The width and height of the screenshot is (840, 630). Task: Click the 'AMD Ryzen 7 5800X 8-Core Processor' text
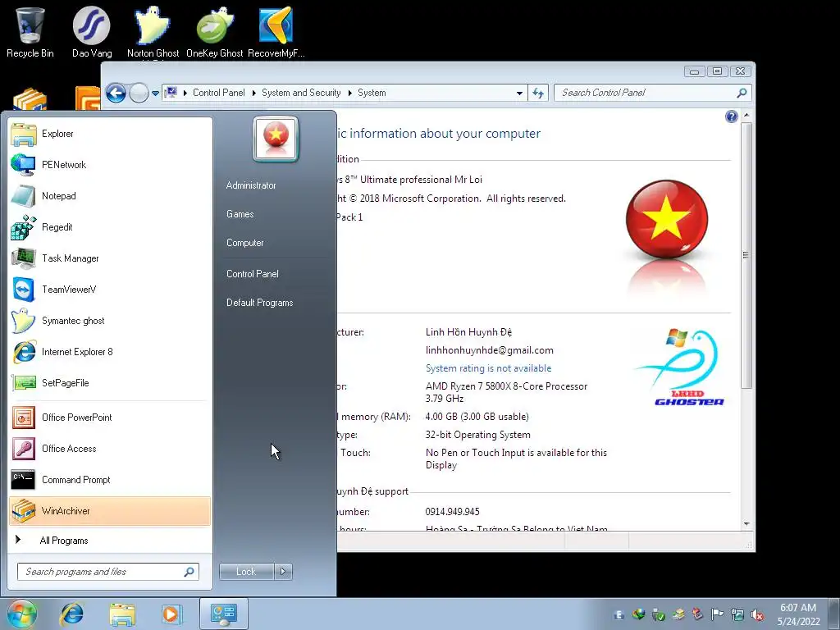(x=506, y=386)
